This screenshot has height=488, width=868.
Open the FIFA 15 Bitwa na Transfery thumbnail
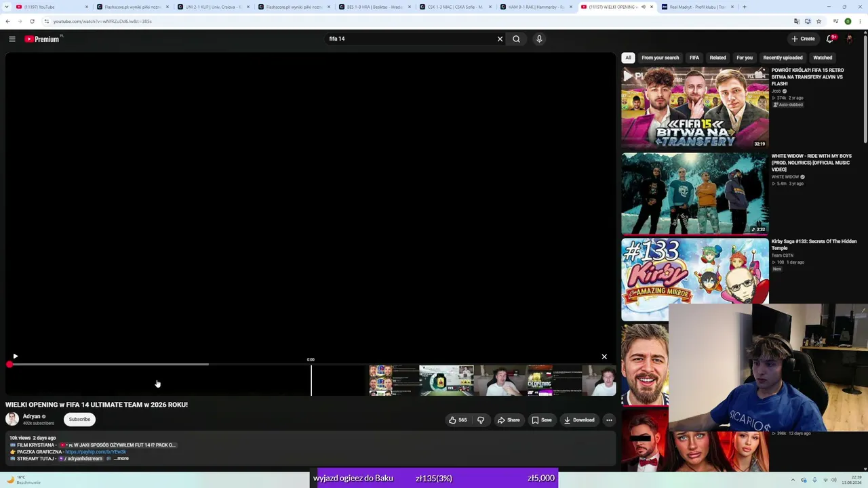coord(695,107)
